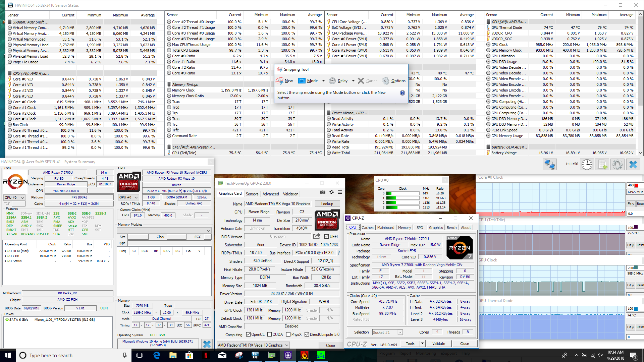This screenshot has width=644, height=362.
Task: Open GPU-Z hamburger menu icon
Action: (340, 192)
